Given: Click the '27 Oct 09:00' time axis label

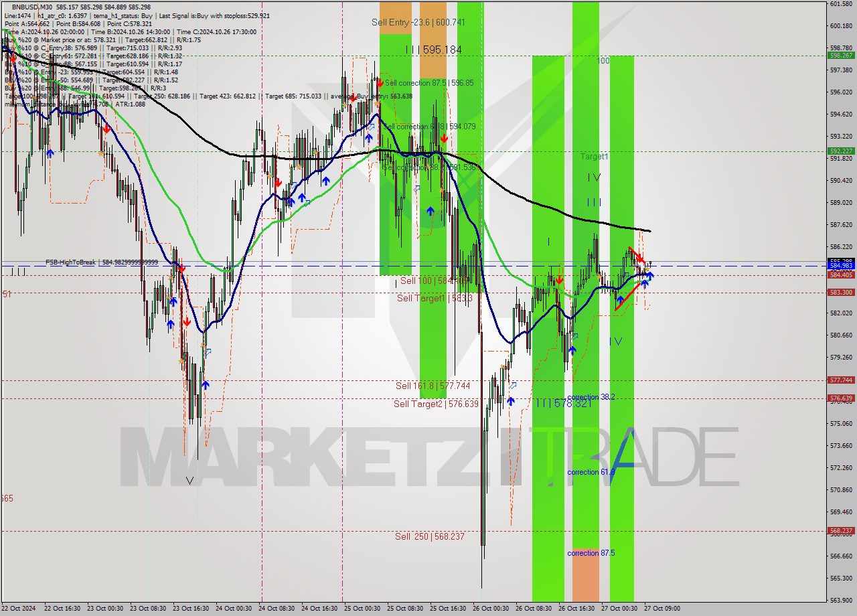Looking at the screenshot, I should tap(662, 609).
